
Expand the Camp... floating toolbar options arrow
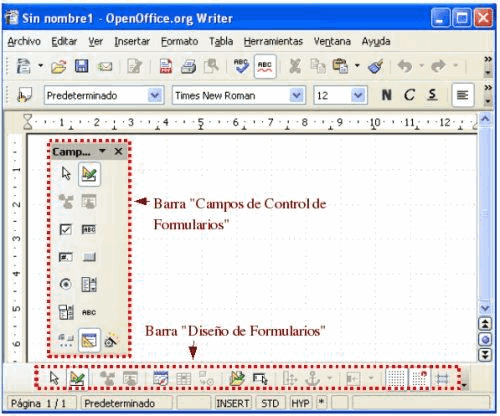(102, 151)
